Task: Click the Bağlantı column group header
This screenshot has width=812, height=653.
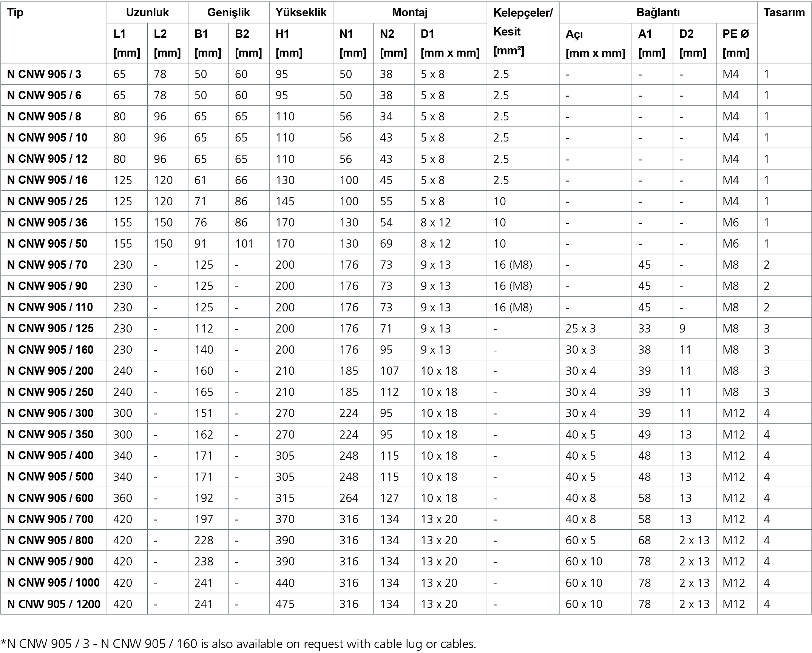Action: tap(658, 12)
